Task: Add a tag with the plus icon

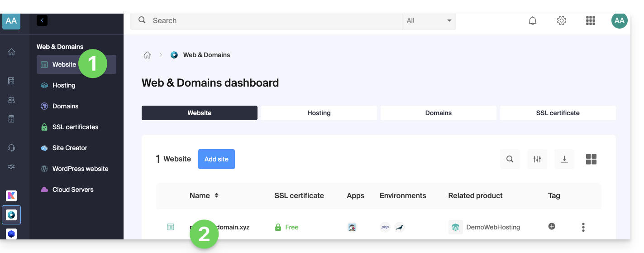Action: point(552,227)
